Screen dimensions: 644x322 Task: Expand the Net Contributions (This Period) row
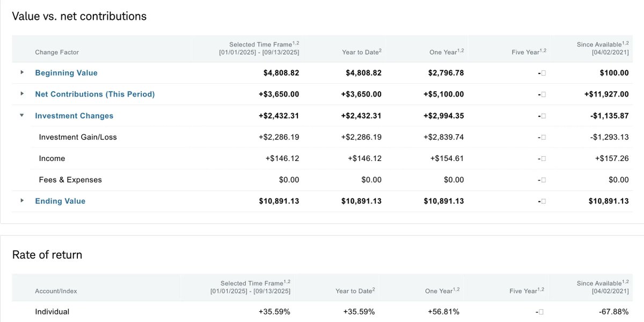pyautogui.click(x=21, y=94)
